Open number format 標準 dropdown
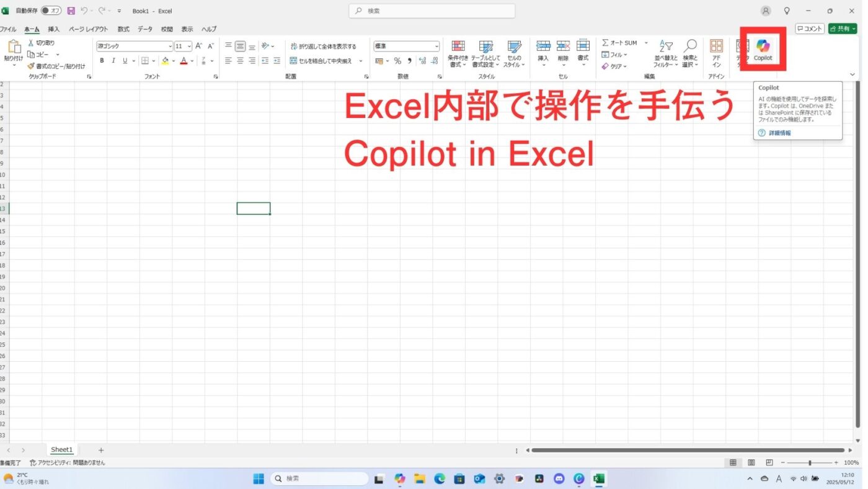The image size is (868, 489). coord(436,47)
